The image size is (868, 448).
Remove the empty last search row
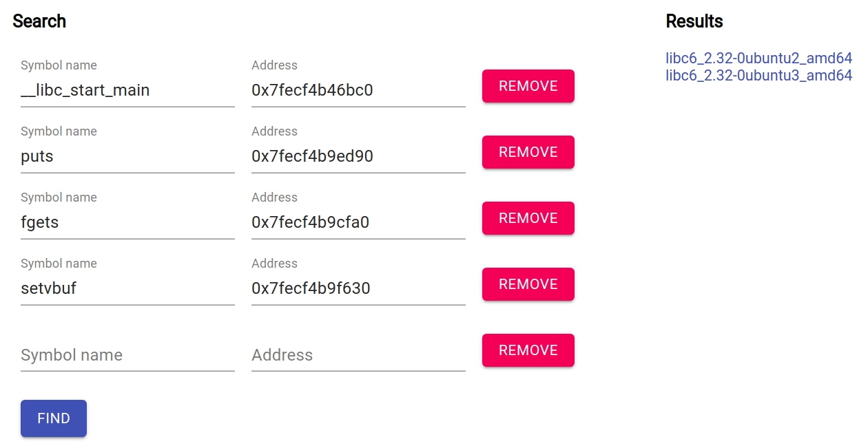(x=528, y=350)
